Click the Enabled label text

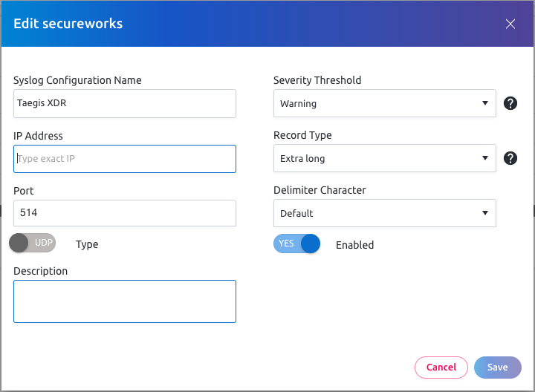(355, 245)
